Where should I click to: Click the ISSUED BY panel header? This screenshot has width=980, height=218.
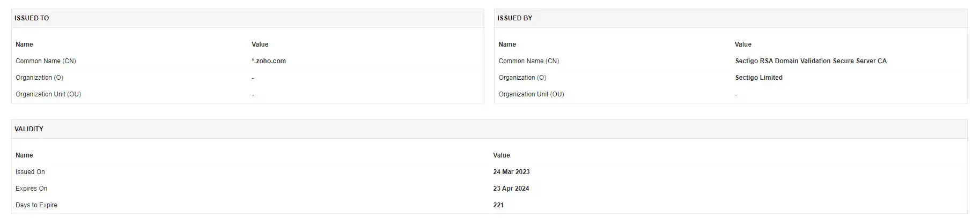pos(514,18)
